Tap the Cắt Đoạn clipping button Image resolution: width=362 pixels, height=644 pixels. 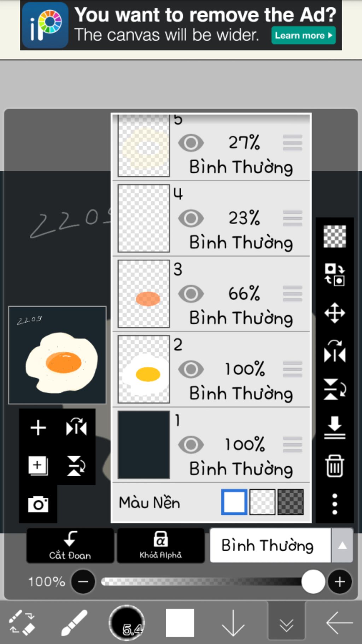tap(70, 545)
